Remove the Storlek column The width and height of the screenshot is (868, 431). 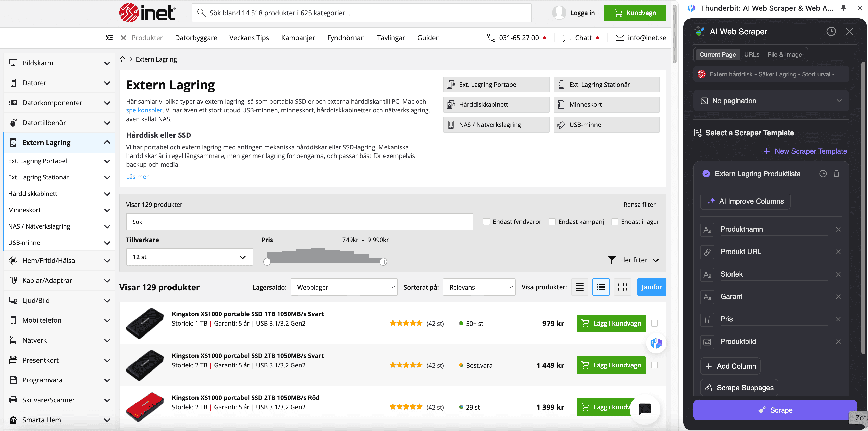pyautogui.click(x=838, y=274)
